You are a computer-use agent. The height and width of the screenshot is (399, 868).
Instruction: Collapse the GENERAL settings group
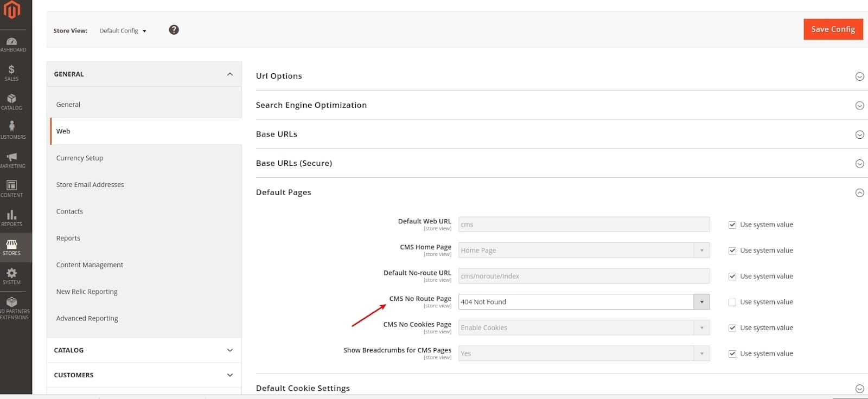pos(144,74)
